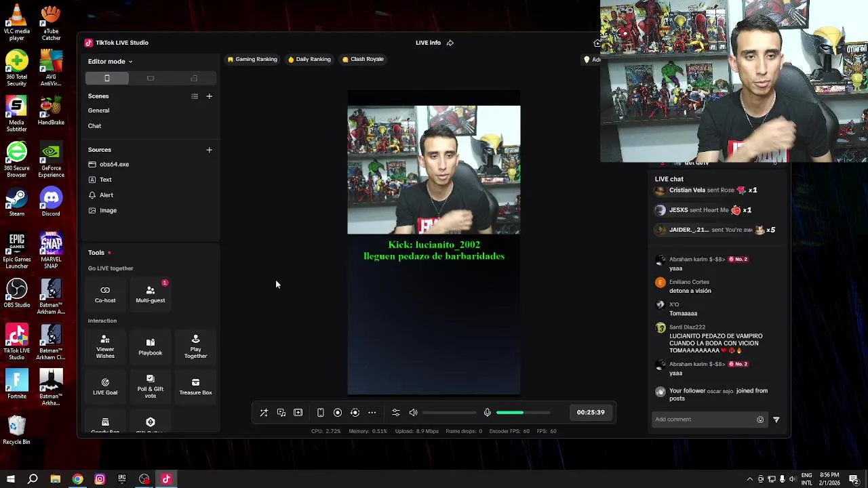Click the media music icon in bottom toolbar
868x488 pixels.
click(281, 412)
